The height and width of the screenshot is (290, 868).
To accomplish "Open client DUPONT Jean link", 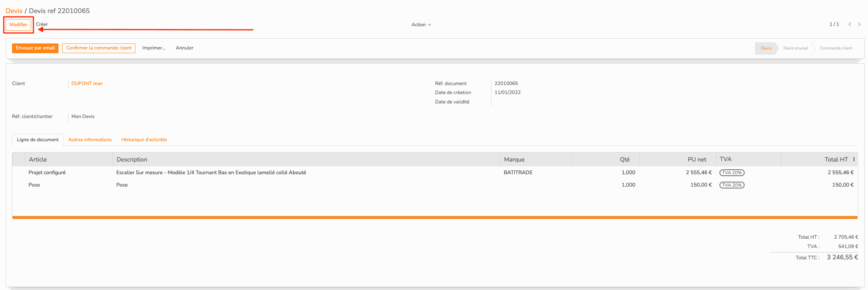I will 87,84.
